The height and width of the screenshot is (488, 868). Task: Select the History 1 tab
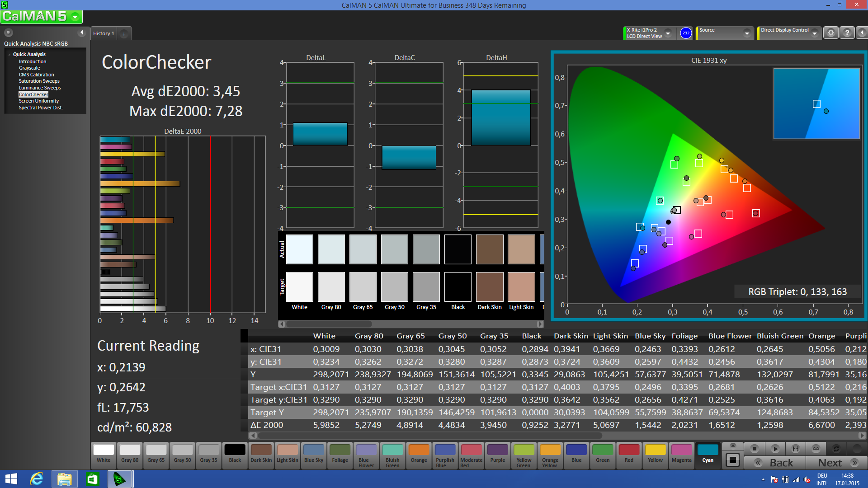click(x=104, y=34)
